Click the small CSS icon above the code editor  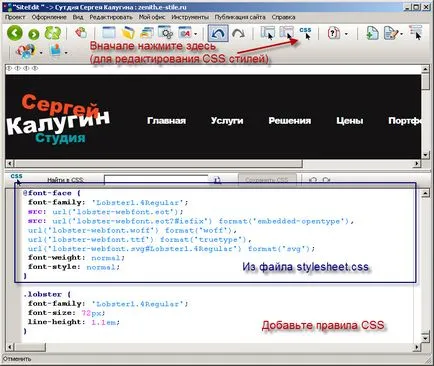coord(16,178)
